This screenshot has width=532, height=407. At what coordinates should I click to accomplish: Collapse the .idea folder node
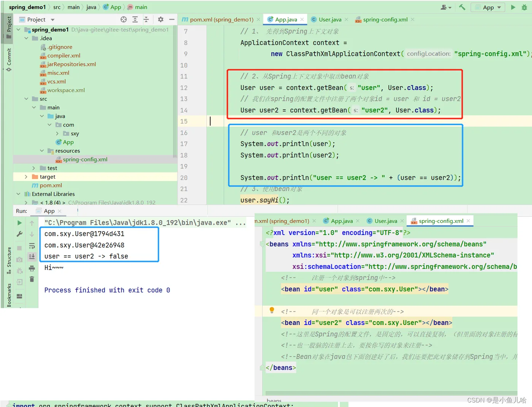pyautogui.click(x=26, y=38)
